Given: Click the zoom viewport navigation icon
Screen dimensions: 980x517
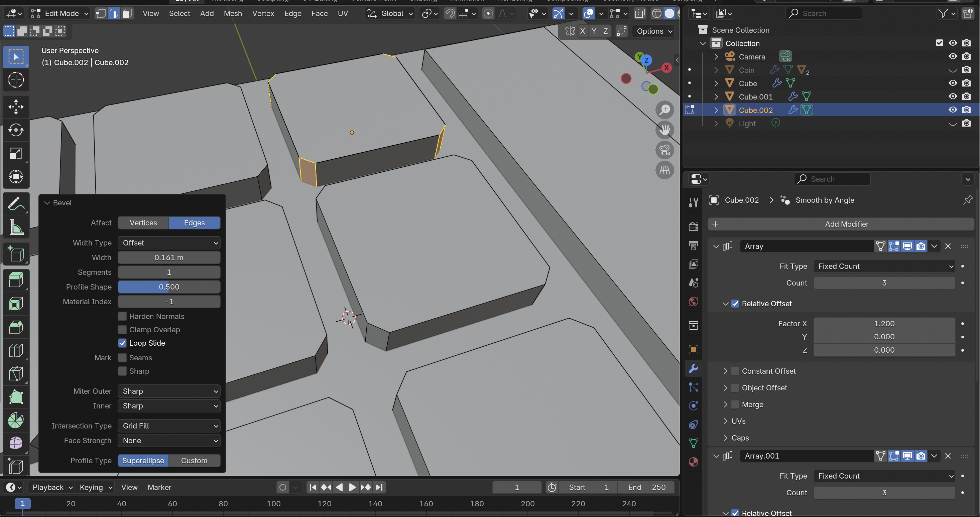Looking at the screenshot, I should tap(664, 110).
